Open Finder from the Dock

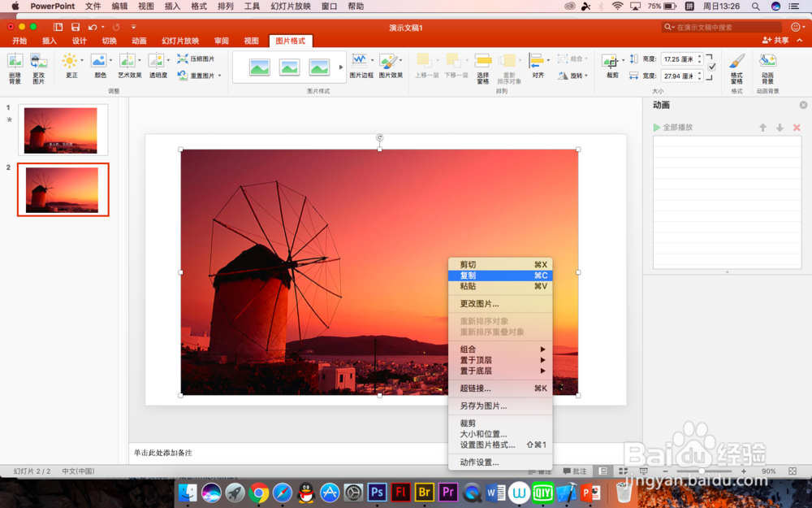[x=188, y=493]
